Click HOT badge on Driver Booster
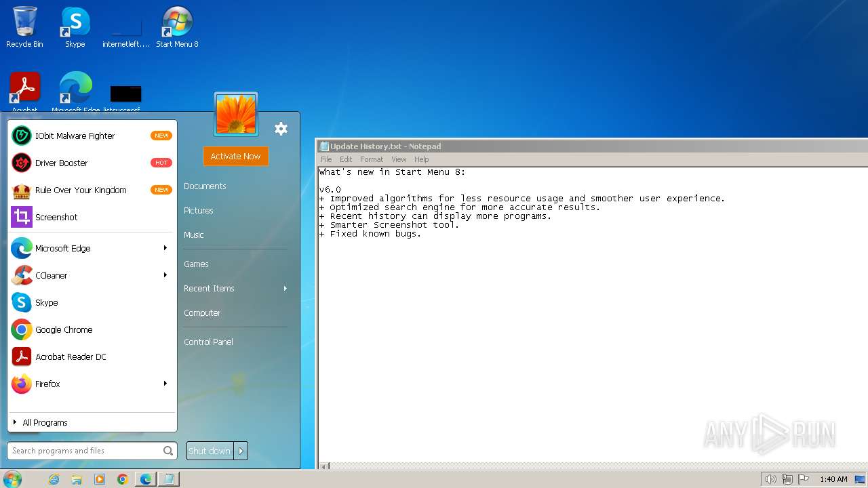Viewport: 868px width, 488px height. click(161, 163)
